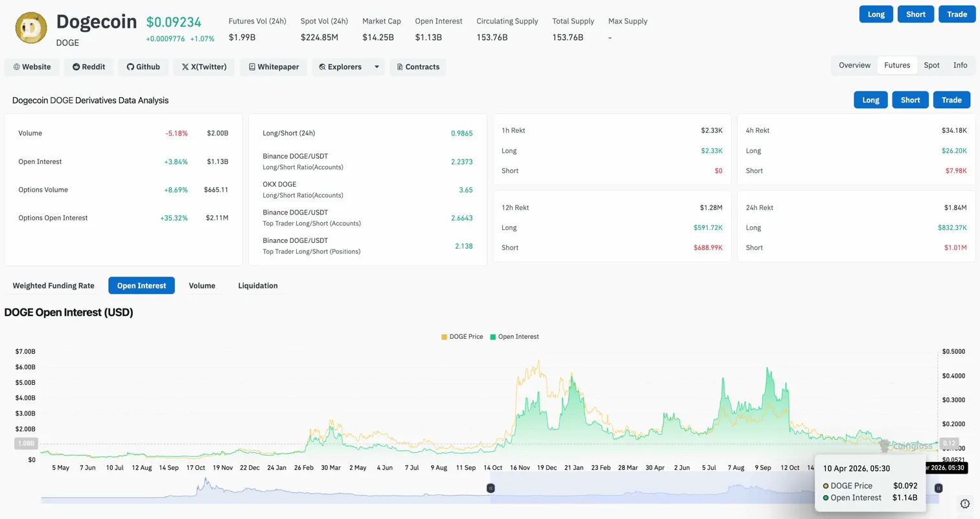Open the alert notification icon at bottom right
Image resolution: width=980 pixels, height=519 pixels.
(964, 503)
